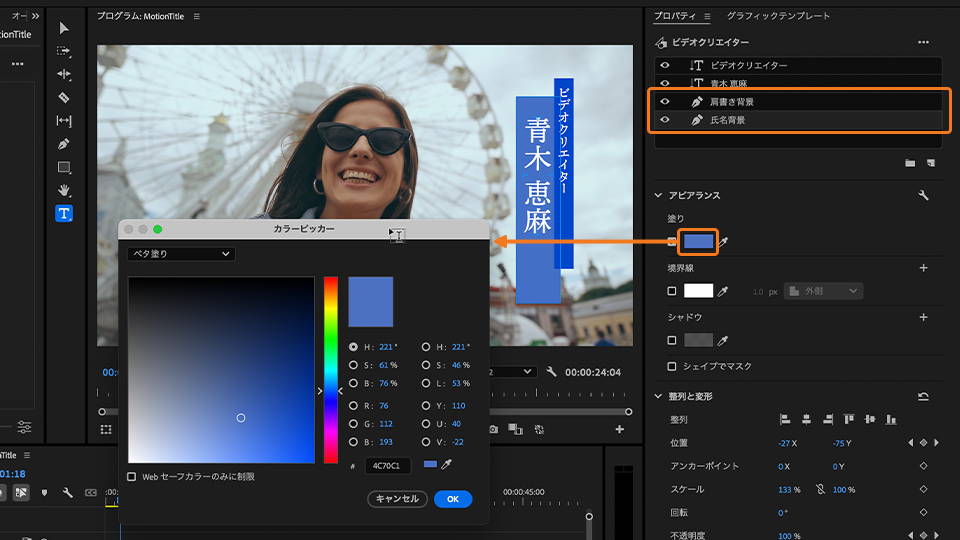Click the new layer icon

point(931,163)
